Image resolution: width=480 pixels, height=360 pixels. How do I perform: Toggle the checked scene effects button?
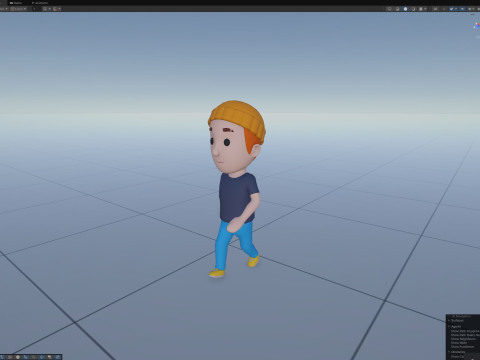click(x=451, y=9)
